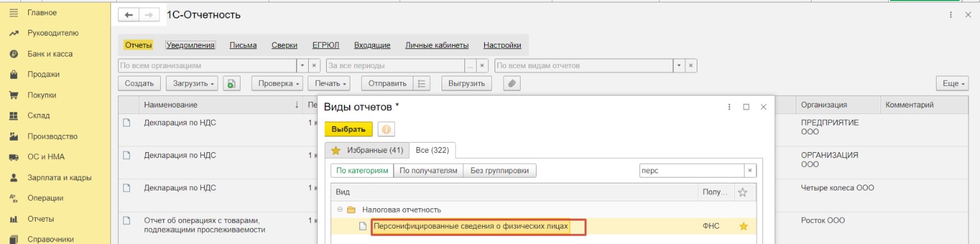Open the Склад sidebar section
Screen dimensions: 980x244
[38, 116]
